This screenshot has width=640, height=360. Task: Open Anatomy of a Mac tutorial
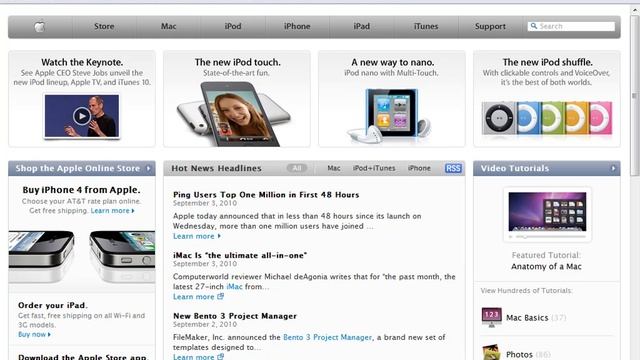coord(546,267)
